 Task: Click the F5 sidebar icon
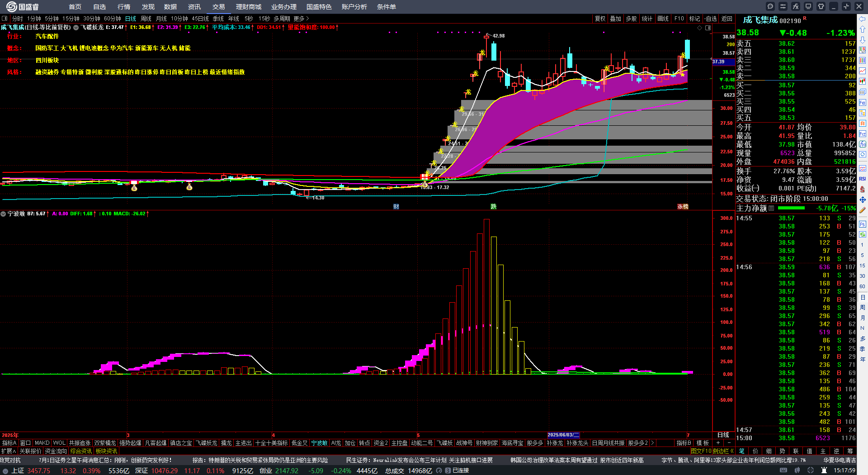tap(863, 224)
